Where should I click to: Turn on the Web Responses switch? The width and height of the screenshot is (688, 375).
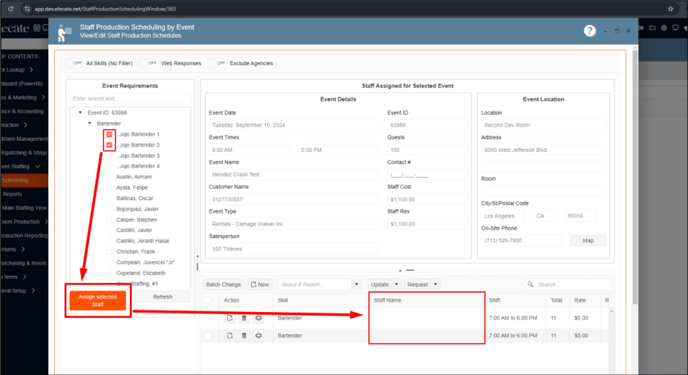tap(148, 63)
